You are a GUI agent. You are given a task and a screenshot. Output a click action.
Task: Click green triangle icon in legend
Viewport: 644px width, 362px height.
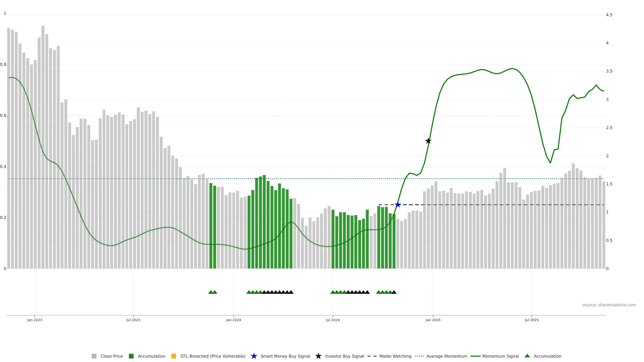point(527,356)
